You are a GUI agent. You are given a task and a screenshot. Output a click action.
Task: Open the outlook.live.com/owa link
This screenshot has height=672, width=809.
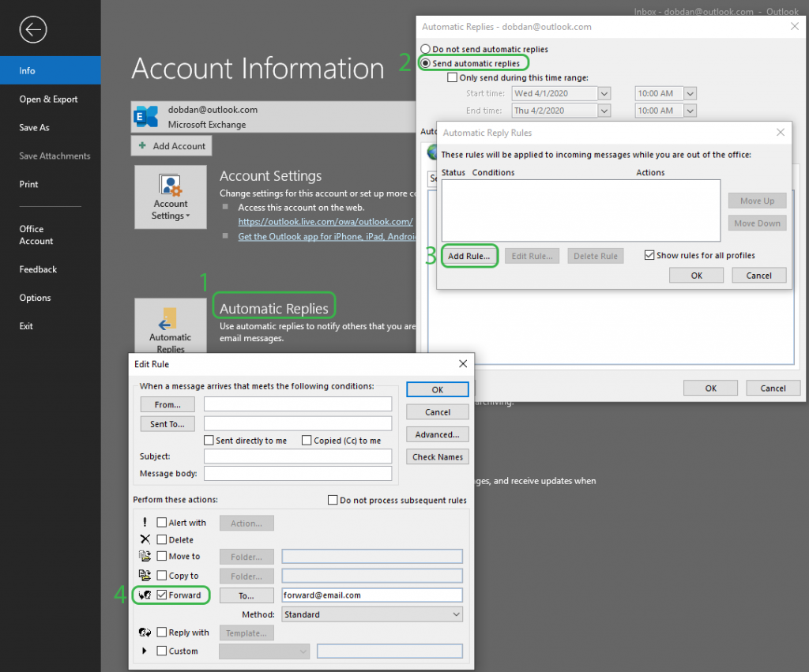tap(325, 222)
